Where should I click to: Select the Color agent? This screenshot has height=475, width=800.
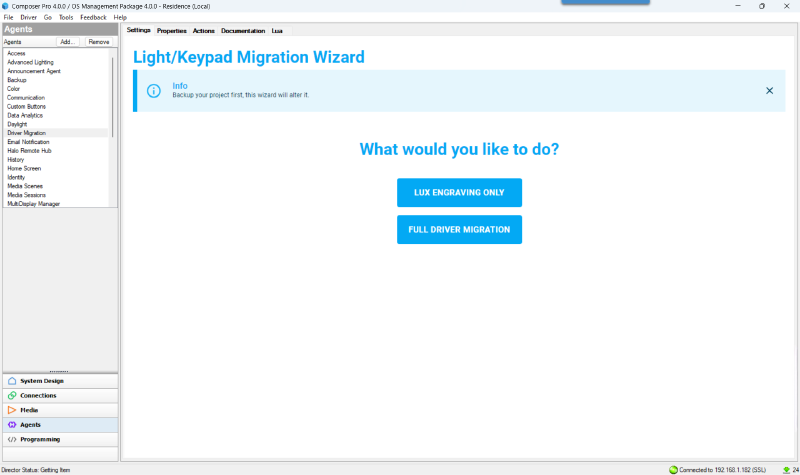coord(13,89)
